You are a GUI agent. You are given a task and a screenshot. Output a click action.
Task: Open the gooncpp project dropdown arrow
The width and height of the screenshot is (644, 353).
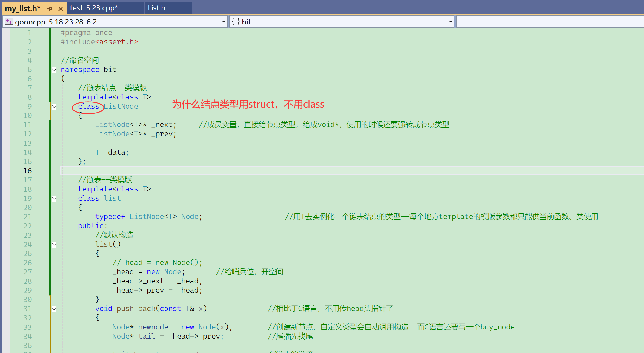pyautogui.click(x=224, y=22)
